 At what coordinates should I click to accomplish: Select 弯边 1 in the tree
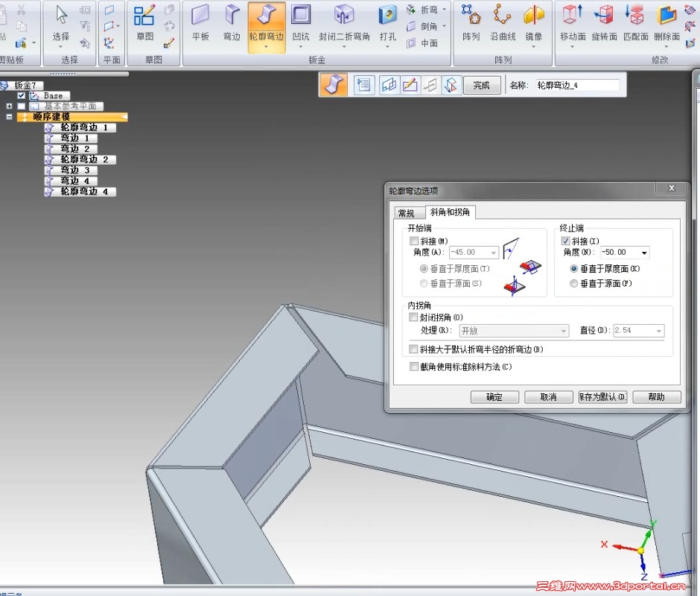click(x=71, y=139)
